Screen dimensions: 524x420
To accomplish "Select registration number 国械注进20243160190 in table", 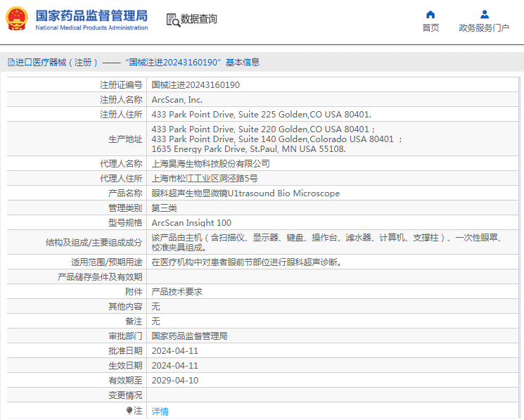I will (196, 85).
